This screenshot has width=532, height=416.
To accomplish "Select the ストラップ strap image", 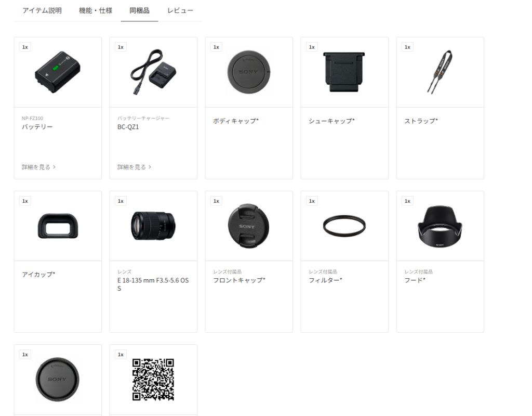I will (440, 72).
